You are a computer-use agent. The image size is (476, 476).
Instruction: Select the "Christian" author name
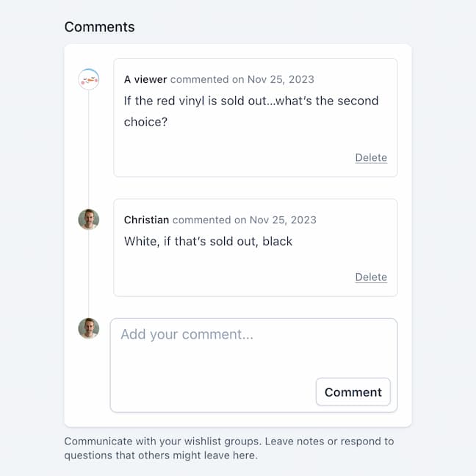(146, 220)
